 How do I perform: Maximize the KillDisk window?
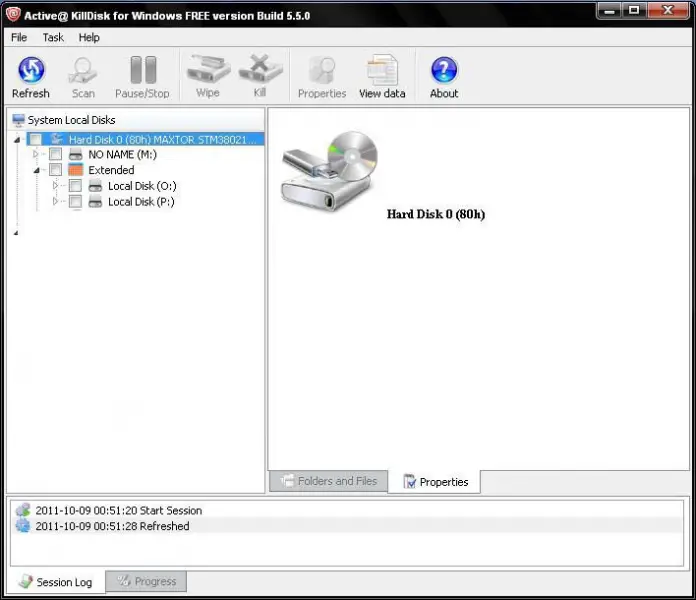coord(634,10)
